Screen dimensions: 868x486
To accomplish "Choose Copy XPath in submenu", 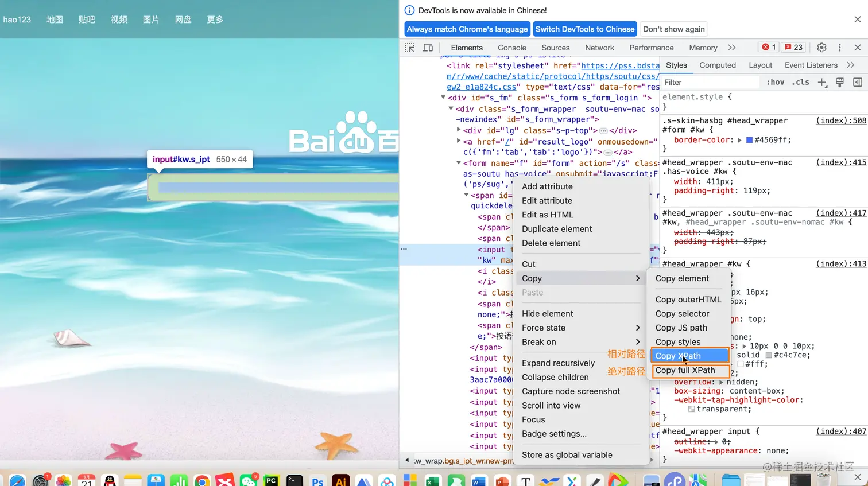I will tap(690, 356).
